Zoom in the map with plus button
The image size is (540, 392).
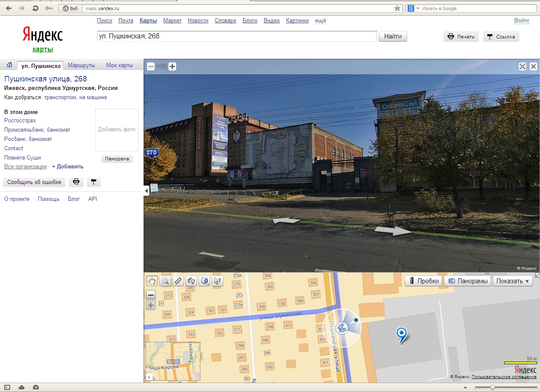(x=151, y=305)
